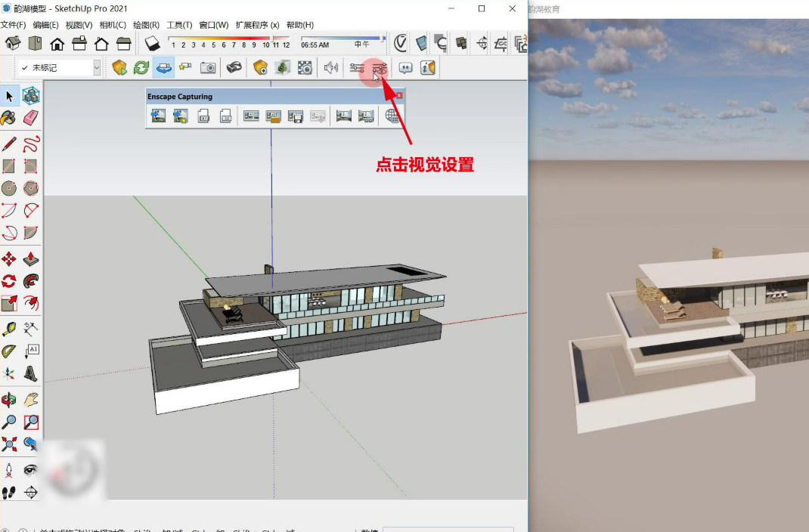The width and height of the screenshot is (809, 532).
Task: Select the Line pencil tool
Action: point(9,144)
